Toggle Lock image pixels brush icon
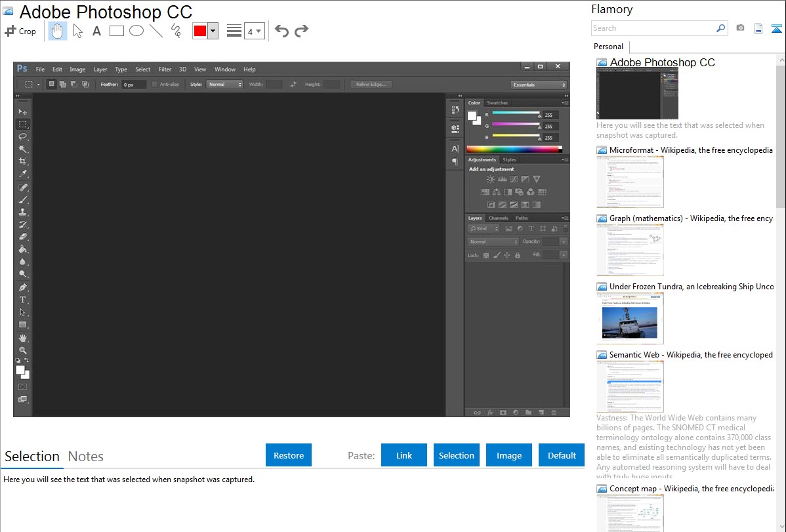This screenshot has height=532, width=786. pyautogui.click(x=496, y=255)
